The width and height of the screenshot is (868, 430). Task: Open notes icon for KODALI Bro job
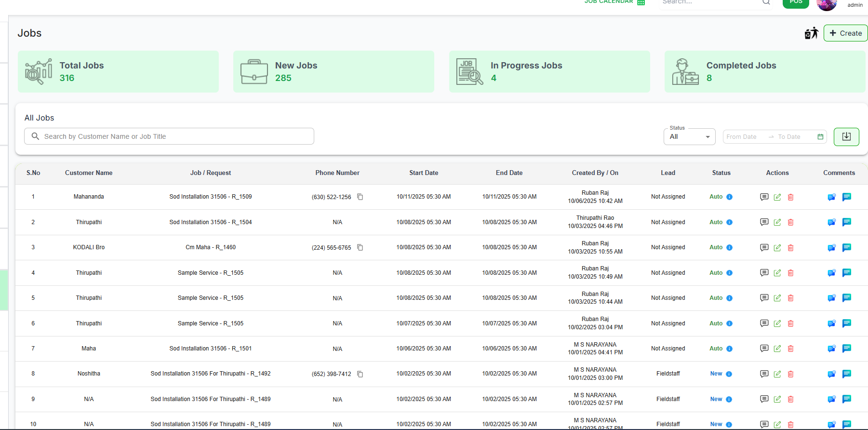click(x=764, y=247)
